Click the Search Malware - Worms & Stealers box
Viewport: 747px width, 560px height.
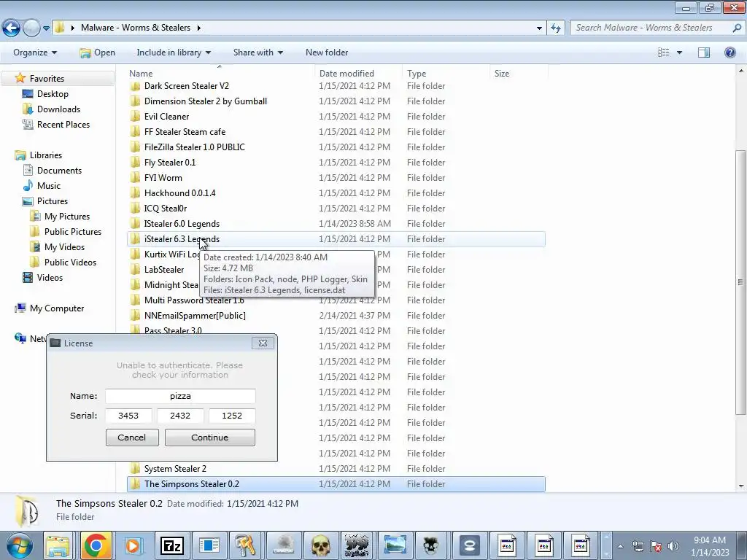click(653, 28)
